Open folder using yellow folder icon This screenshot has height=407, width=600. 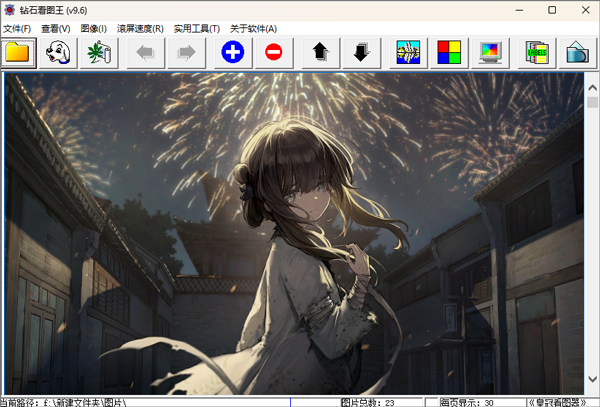pos(18,52)
